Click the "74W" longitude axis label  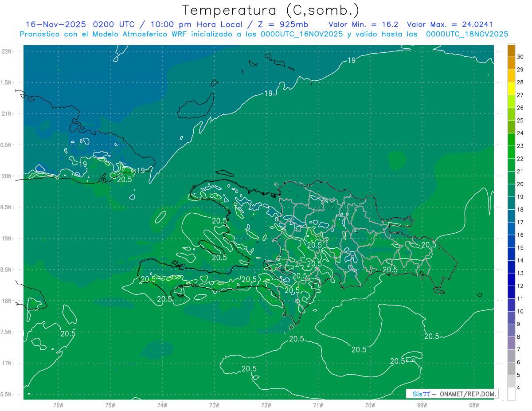[162, 405]
